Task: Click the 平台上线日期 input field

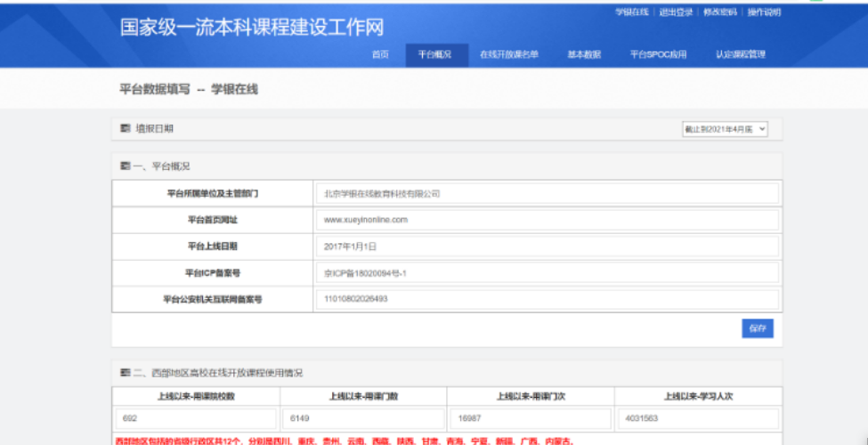Action: click(x=547, y=247)
